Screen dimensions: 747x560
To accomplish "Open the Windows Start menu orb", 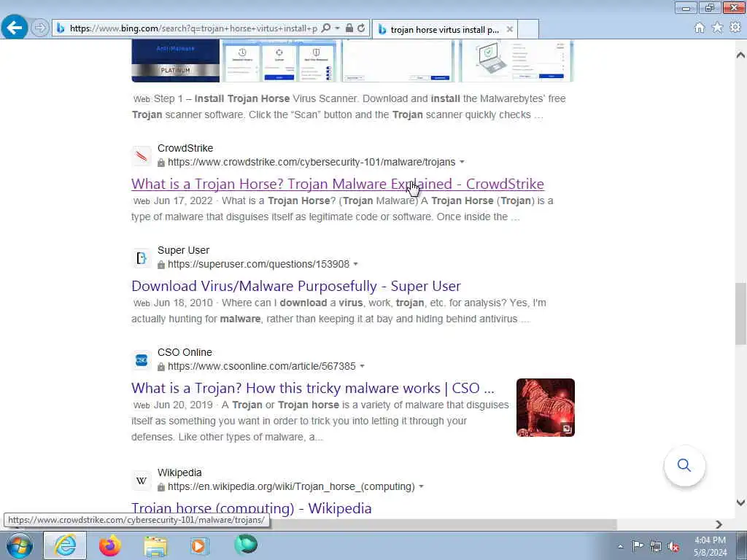I will [x=20, y=545].
